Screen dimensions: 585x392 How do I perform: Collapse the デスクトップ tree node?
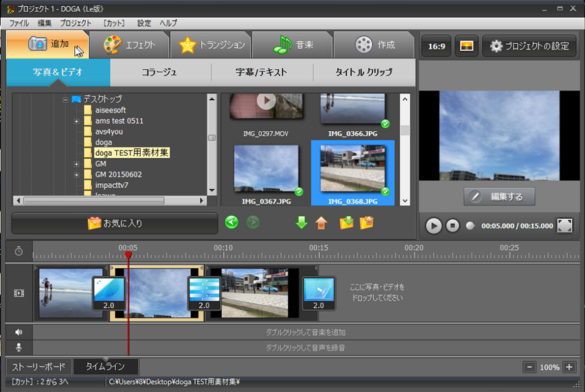[65, 100]
